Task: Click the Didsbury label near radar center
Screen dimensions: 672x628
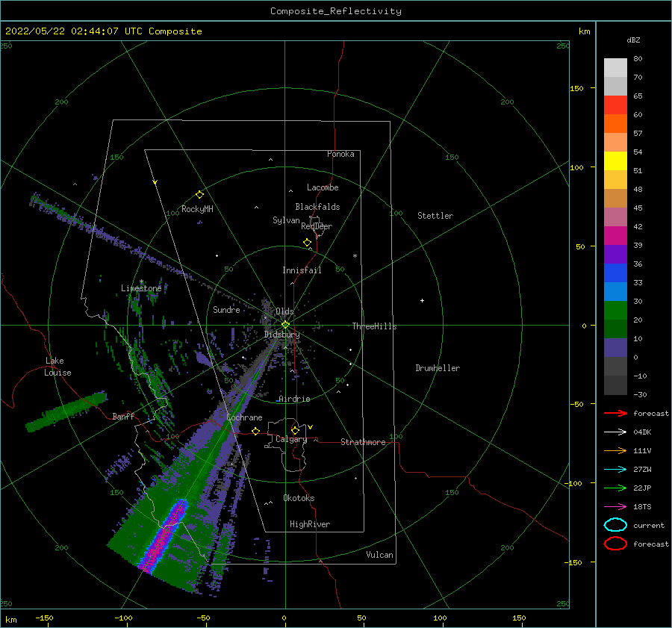Action: 282,335
